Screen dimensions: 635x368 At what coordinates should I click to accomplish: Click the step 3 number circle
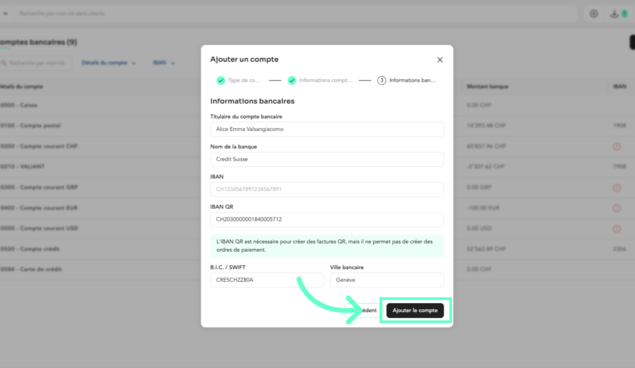381,80
